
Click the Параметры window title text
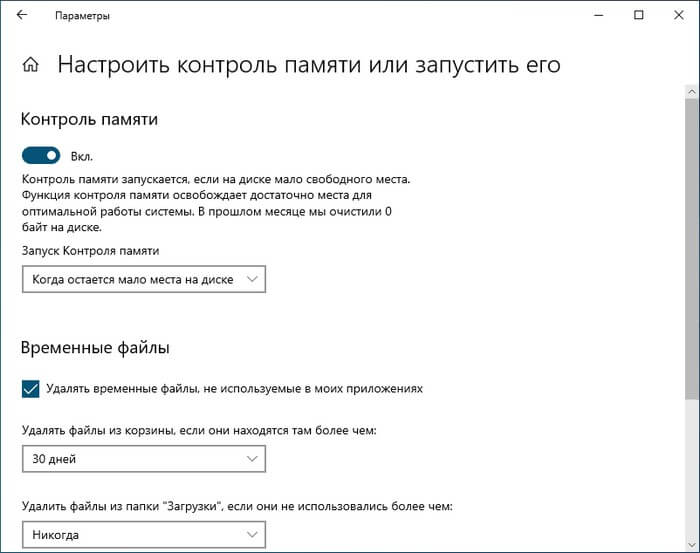[82, 16]
